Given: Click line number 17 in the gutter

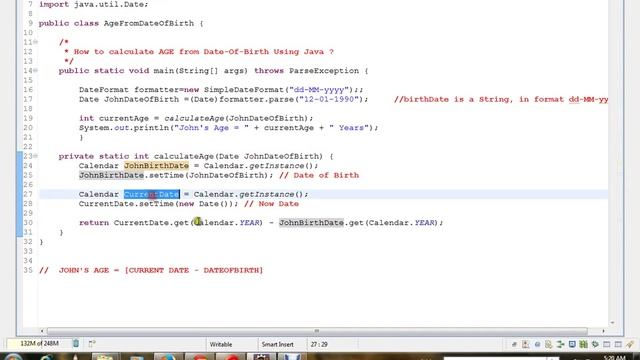Looking at the screenshot, I should pyautogui.click(x=28, y=99).
